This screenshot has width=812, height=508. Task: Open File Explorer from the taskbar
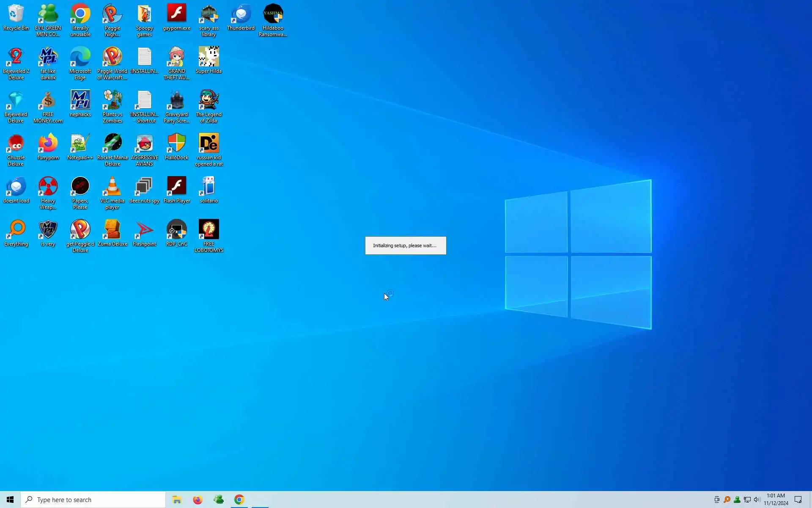[177, 500]
